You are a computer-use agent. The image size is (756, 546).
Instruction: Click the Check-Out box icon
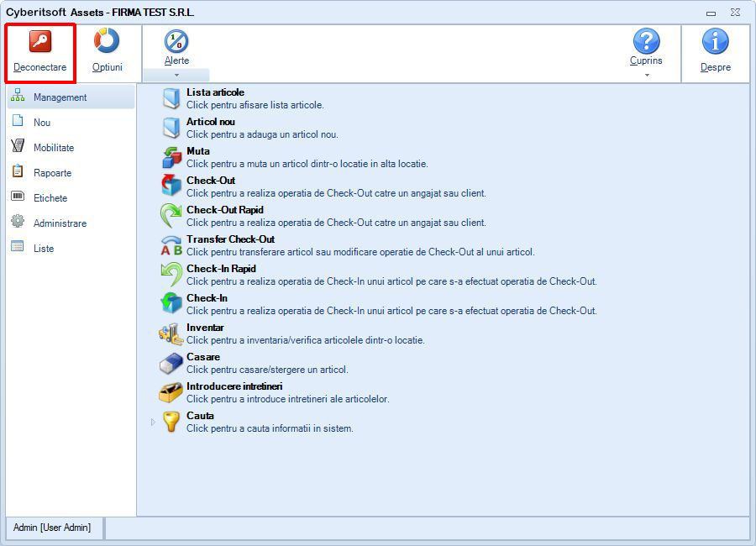tap(171, 185)
